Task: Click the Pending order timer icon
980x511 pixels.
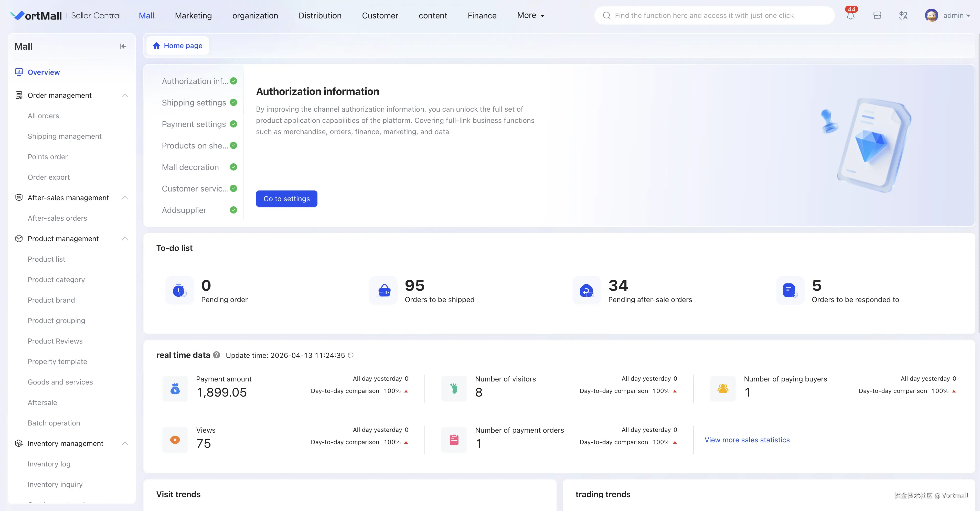Action: point(179,290)
